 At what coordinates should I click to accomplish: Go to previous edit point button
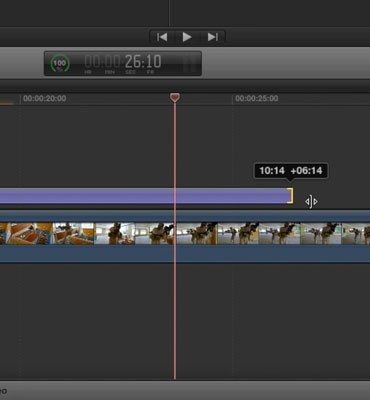(162, 37)
